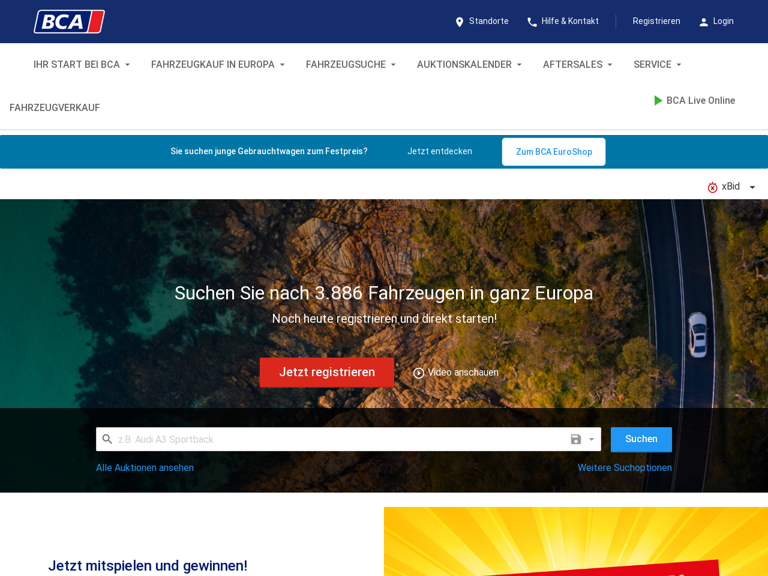Click the save search floppy disk icon
The height and width of the screenshot is (576, 768).
(x=576, y=439)
